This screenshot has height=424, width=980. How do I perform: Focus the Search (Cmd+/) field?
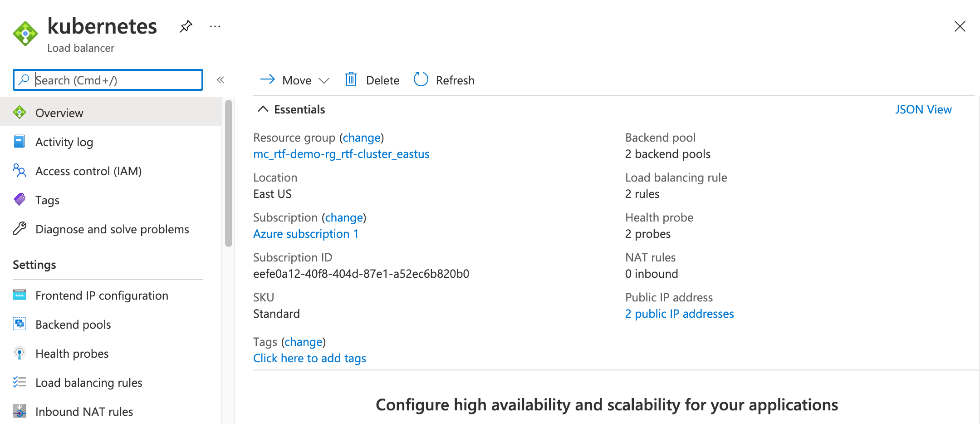coord(108,80)
